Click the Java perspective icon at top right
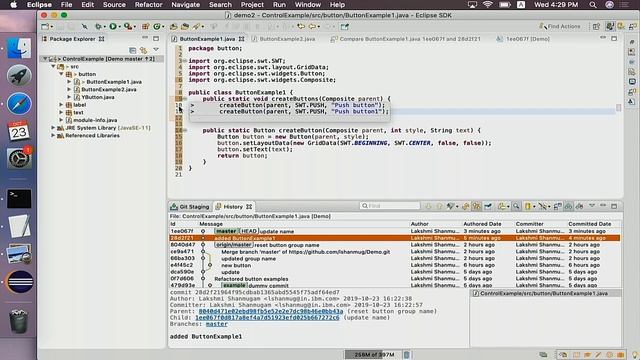Viewport: 640px width, 360px height. (x=609, y=27)
